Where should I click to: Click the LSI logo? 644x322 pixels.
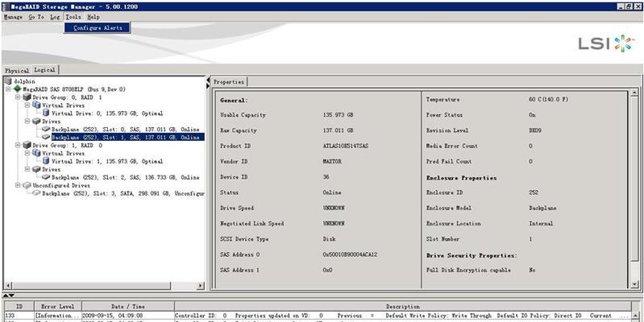(x=607, y=43)
